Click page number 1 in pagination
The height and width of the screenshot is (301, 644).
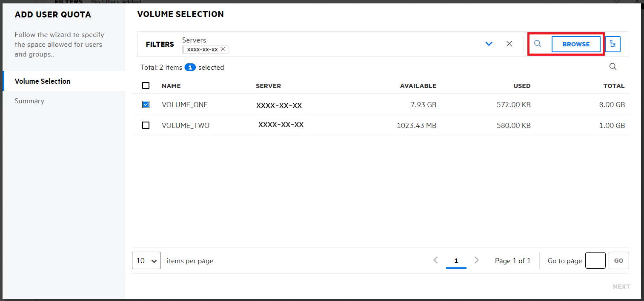tap(456, 261)
